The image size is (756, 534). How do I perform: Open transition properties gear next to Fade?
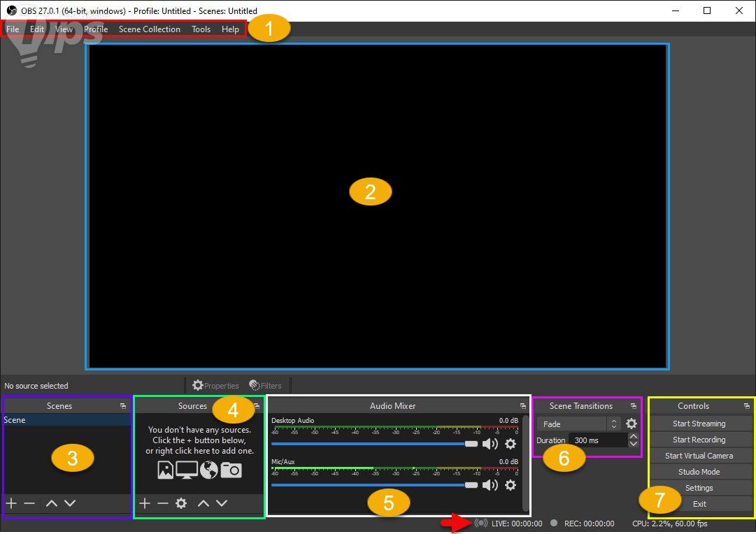point(631,424)
